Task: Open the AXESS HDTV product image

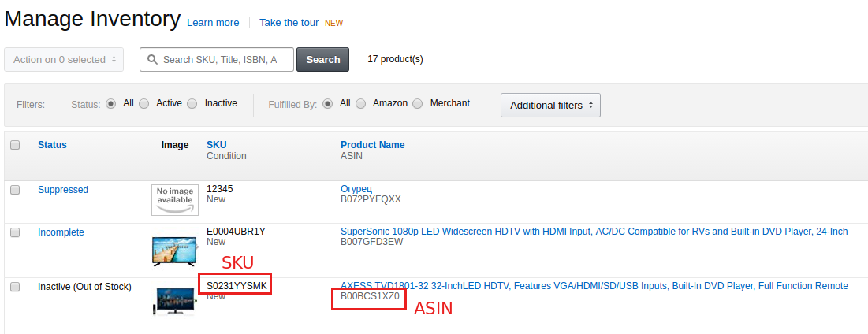Action: [x=175, y=302]
